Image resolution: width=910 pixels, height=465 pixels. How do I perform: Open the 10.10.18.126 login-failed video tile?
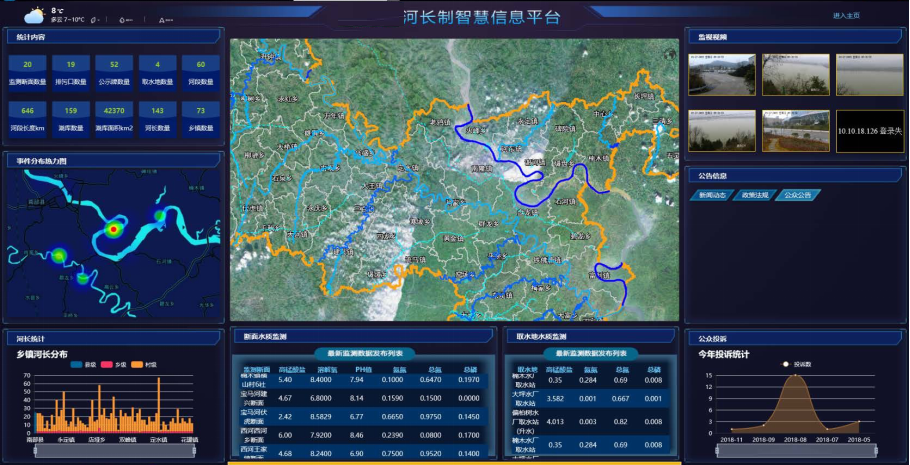pos(868,130)
